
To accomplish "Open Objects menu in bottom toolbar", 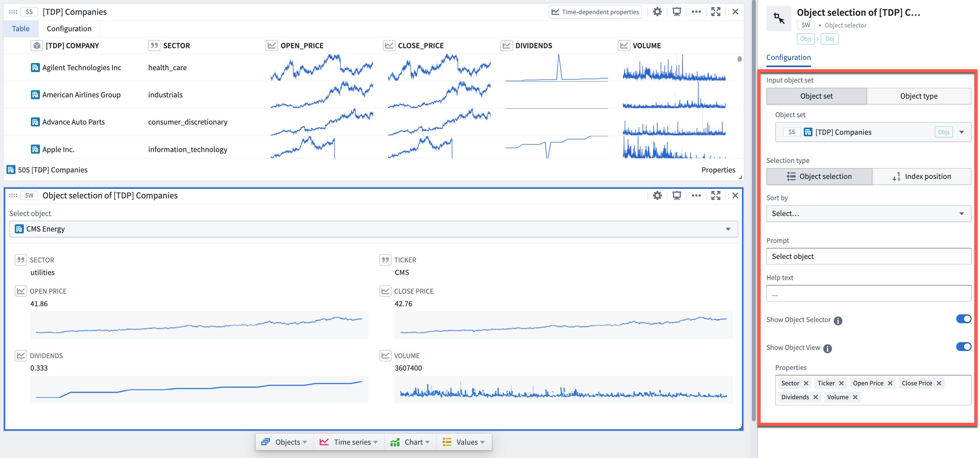I will click(x=284, y=442).
